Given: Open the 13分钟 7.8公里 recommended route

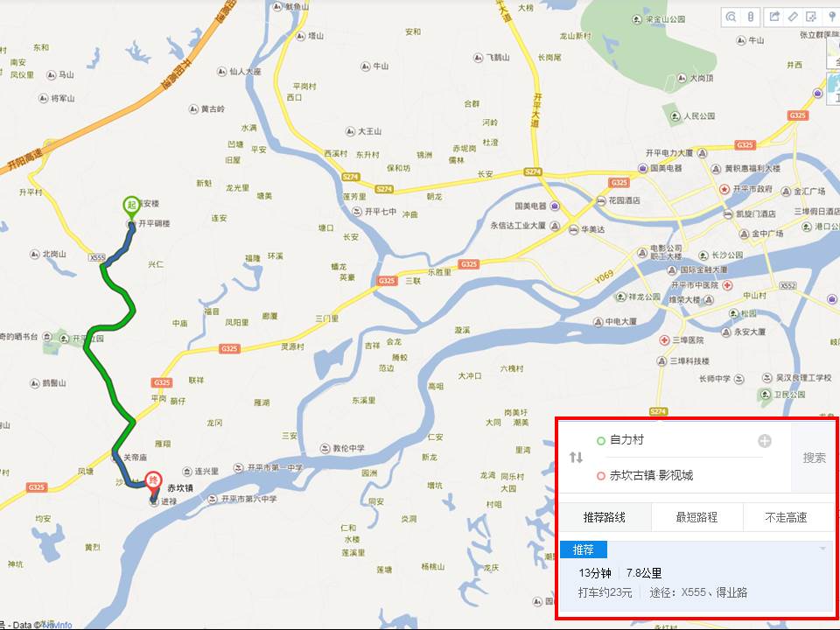Looking at the screenshot, I should coord(696,576).
